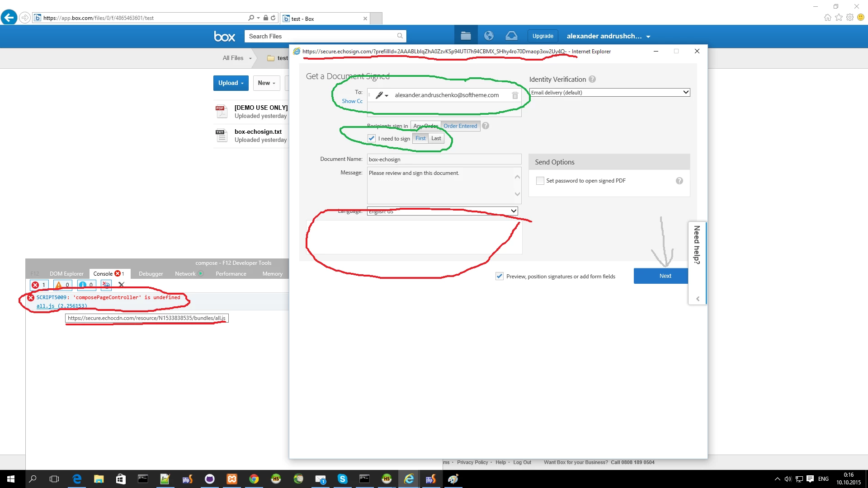Set signing order to Any Order
Image resolution: width=868 pixels, height=488 pixels.
(425, 126)
